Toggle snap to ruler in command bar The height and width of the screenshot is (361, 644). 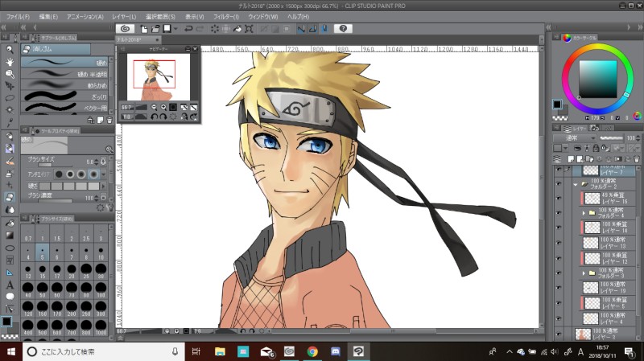pyautogui.click(x=301, y=29)
